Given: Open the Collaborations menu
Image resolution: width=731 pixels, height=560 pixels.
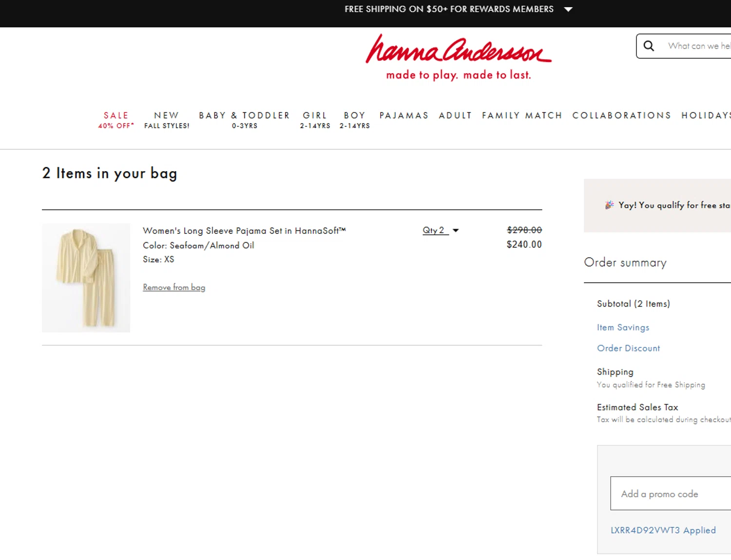Looking at the screenshot, I should click(x=622, y=116).
